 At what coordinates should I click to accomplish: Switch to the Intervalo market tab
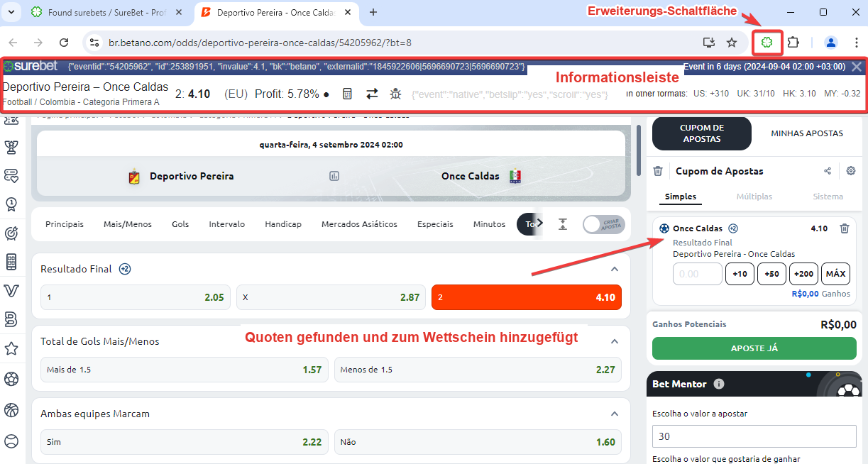point(227,224)
